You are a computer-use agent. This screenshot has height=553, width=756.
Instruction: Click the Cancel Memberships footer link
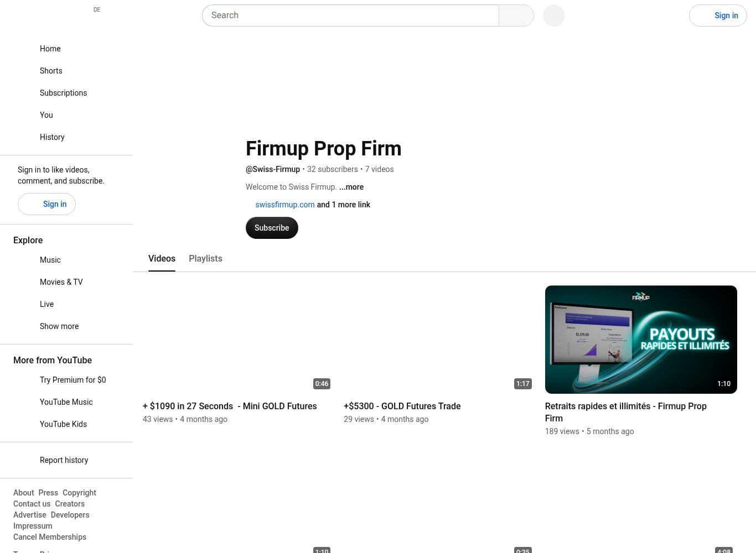coord(50,537)
